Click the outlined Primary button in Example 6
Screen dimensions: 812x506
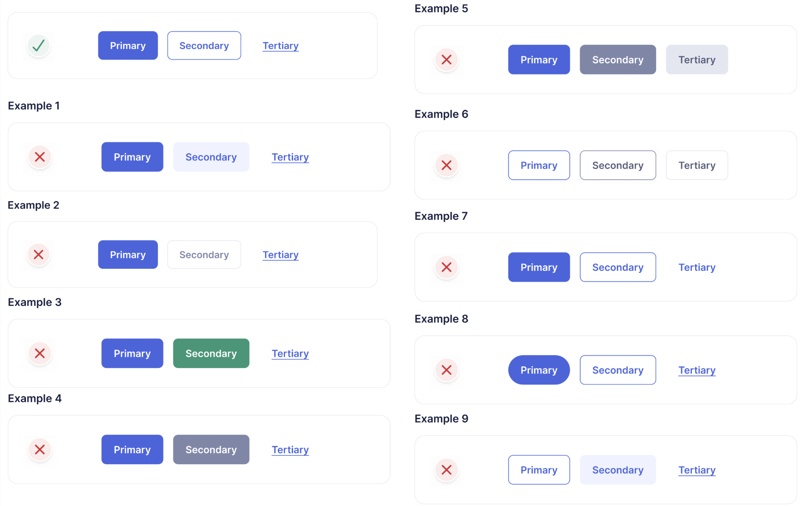(538, 165)
